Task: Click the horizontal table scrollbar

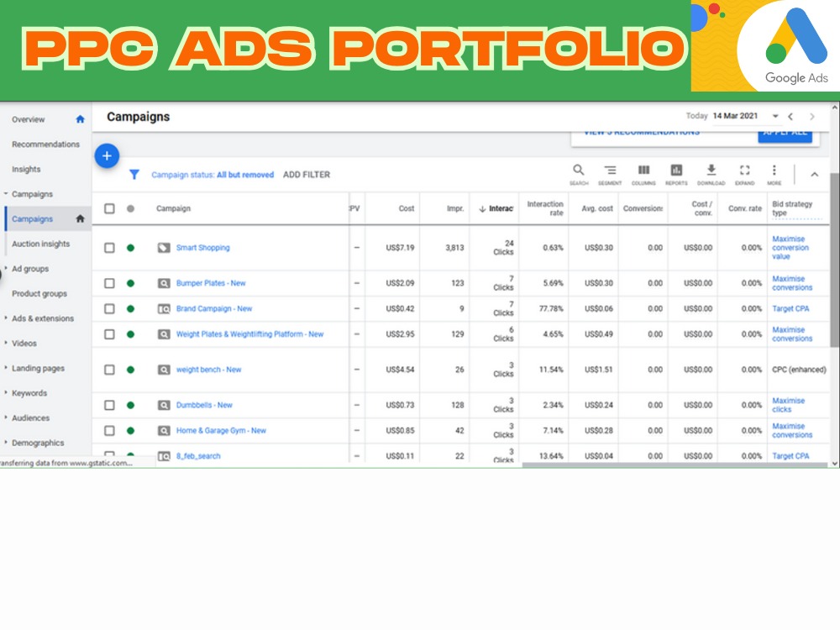Action: pos(675,465)
